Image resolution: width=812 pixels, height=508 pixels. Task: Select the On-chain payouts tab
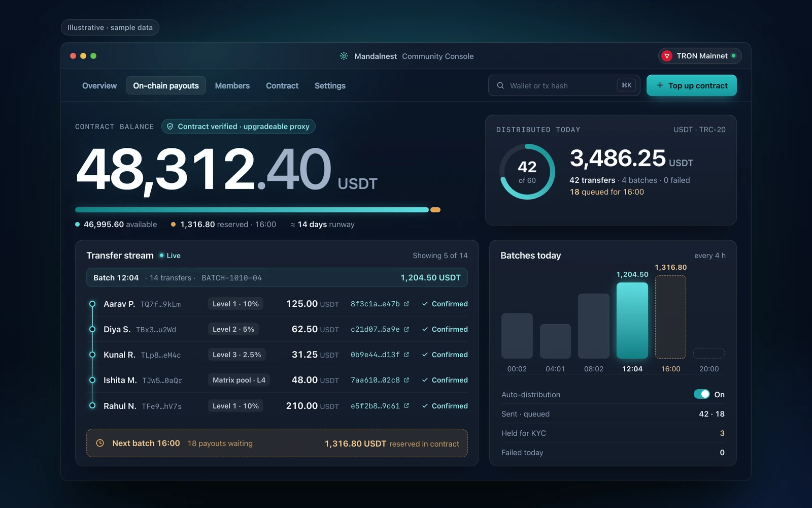(x=166, y=86)
